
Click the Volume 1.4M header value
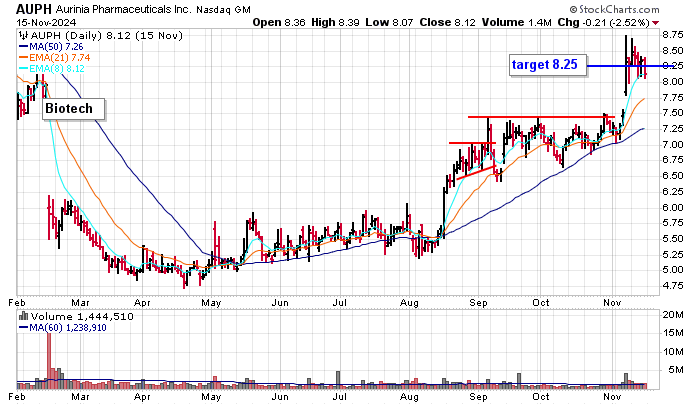pyautogui.click(x=517, y=22)
